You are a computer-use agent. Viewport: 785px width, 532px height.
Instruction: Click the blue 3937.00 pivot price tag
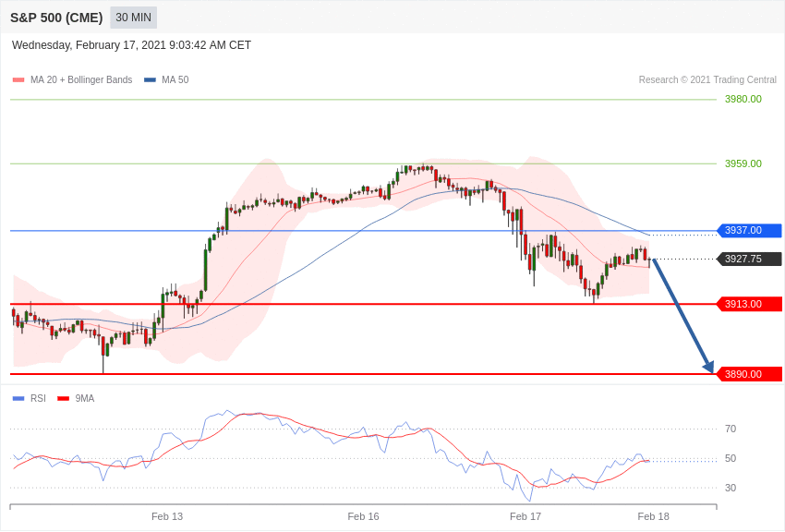(x=749, y=231)
